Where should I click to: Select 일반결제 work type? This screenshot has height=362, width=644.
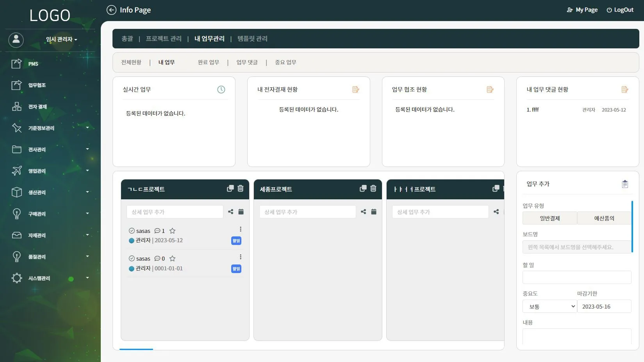(550, 218)
